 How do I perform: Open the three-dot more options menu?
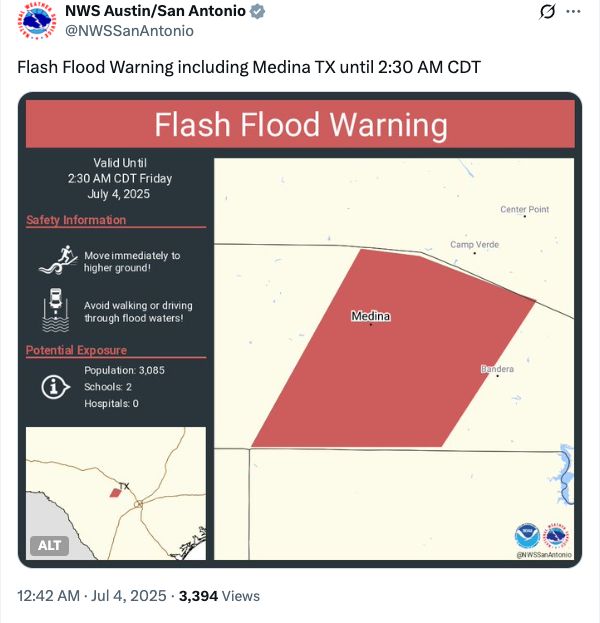click(573, 12)
